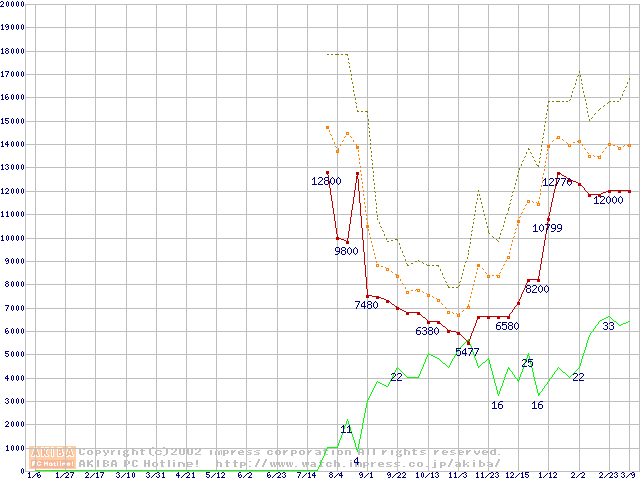
Task: Click the green series label 33
Action: click(608, 326)
